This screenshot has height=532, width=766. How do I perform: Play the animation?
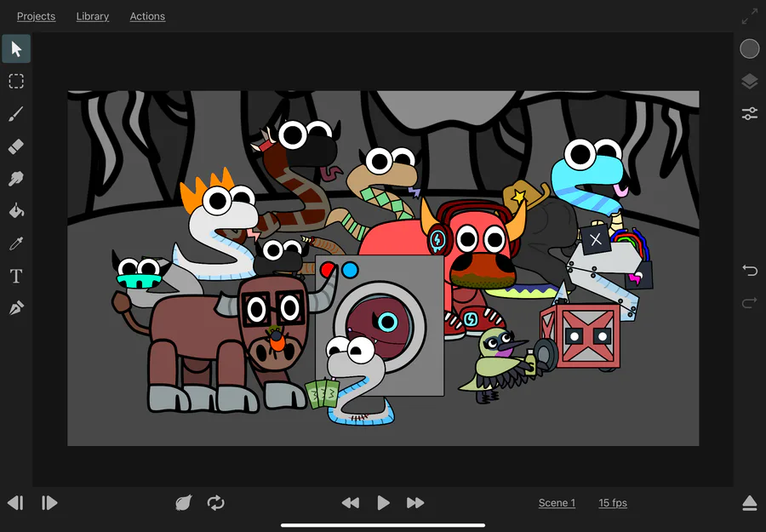point(384,503)
